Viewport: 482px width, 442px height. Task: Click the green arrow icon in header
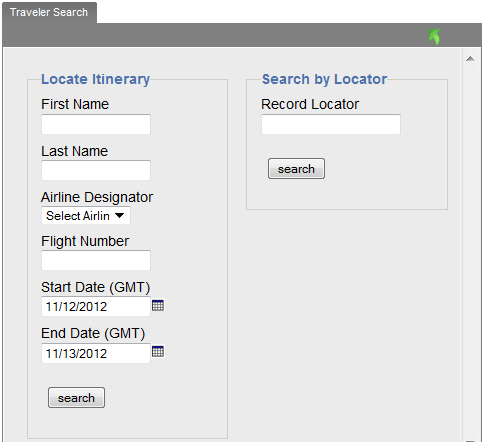click(435, 37)
